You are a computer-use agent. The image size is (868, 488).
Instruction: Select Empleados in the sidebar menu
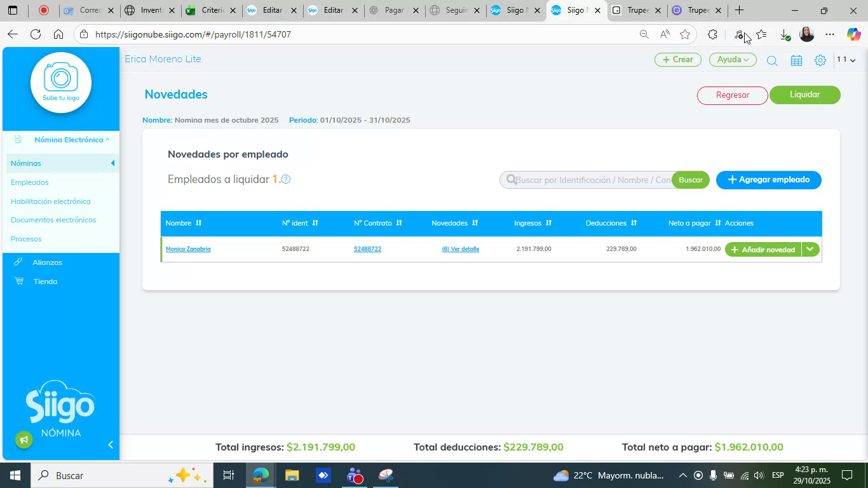30,182
